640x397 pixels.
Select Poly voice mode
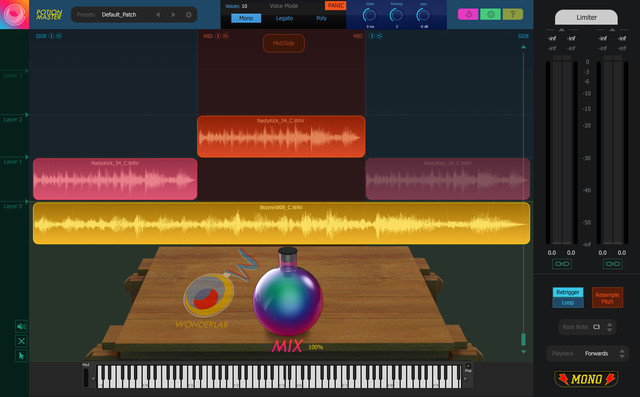(321, 18)
